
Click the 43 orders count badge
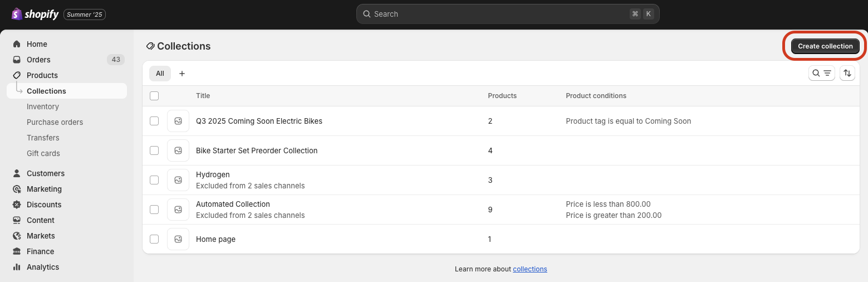(x=116, y=60)
